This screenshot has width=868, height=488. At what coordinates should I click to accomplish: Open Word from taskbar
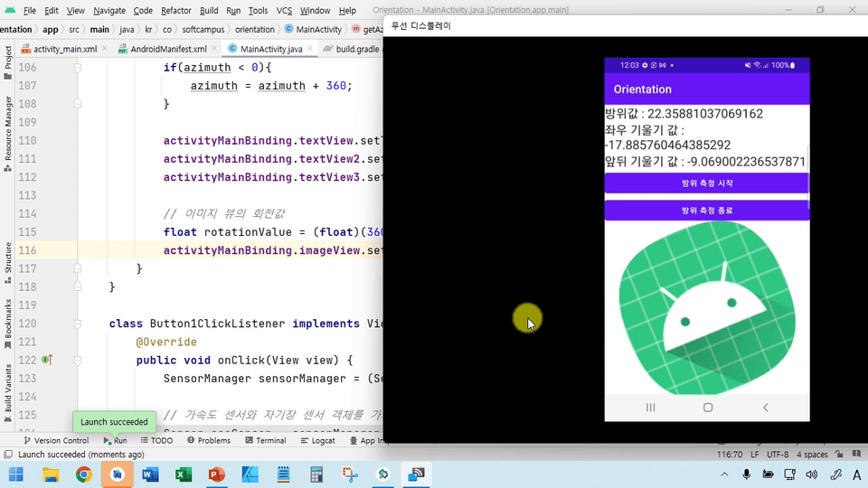[x=150, y=474]
